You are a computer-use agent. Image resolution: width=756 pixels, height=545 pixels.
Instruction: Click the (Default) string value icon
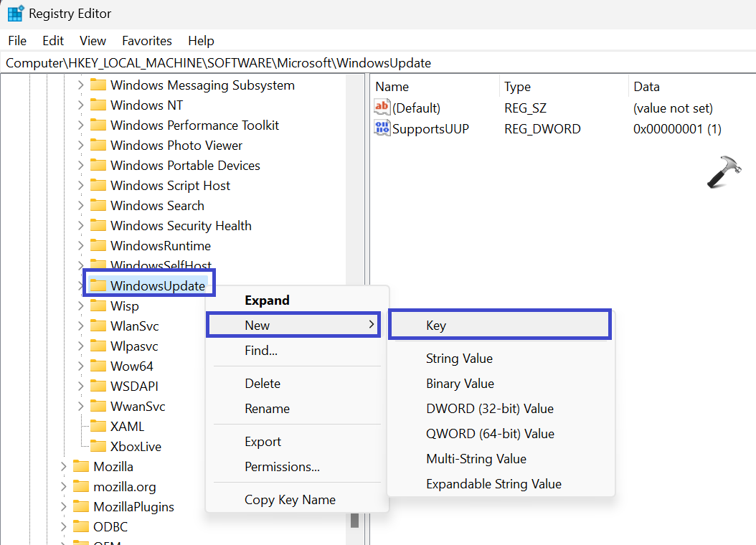(382, 108)
